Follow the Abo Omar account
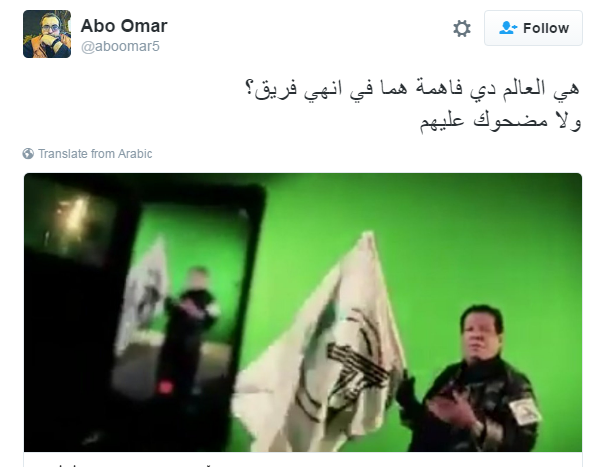Viewport: 614px width, 467px height. (x=533, y=28)
